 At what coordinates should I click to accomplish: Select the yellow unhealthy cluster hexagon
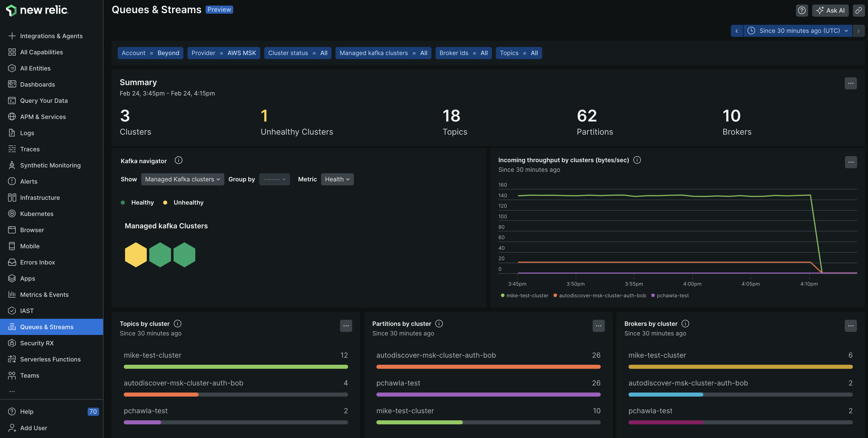136,255
